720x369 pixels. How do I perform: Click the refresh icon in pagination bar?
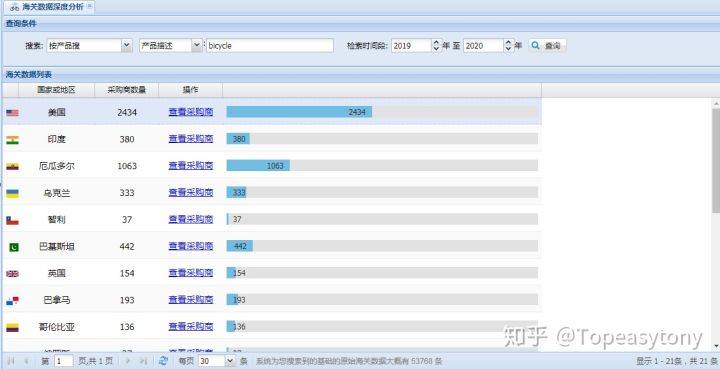163,361
